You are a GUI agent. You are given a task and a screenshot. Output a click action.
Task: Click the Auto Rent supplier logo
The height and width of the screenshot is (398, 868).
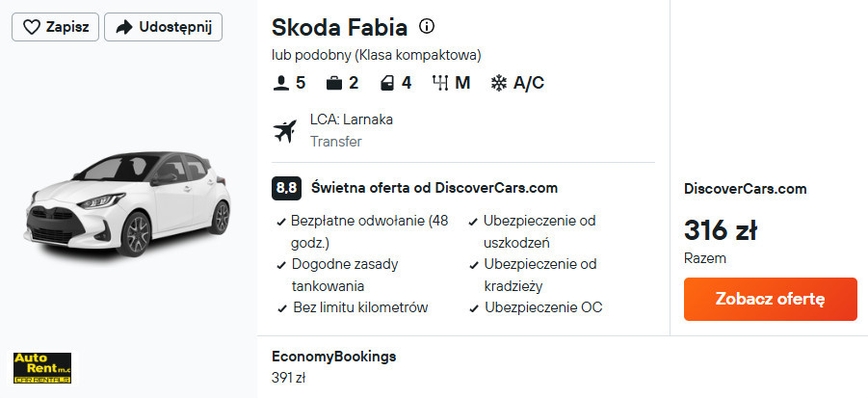pos(42,366)
